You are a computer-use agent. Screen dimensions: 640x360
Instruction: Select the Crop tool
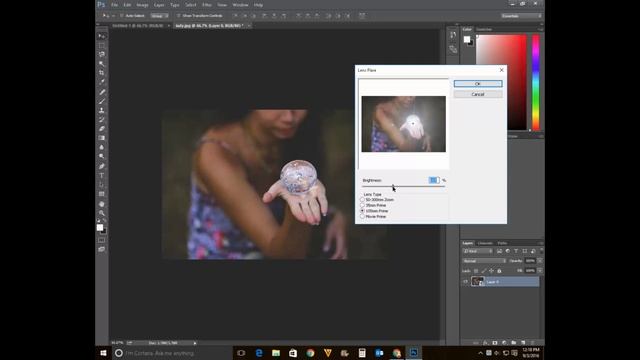(102, 73)
